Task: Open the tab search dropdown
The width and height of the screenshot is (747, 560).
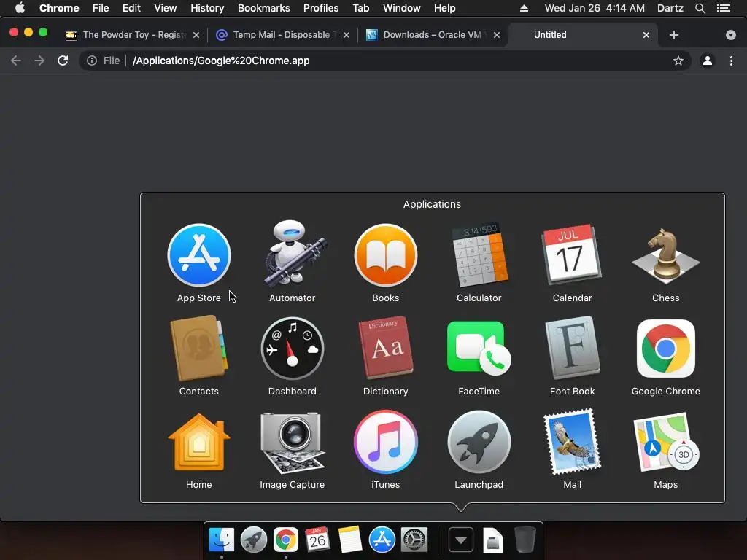Action: click(x=731, y=35)
